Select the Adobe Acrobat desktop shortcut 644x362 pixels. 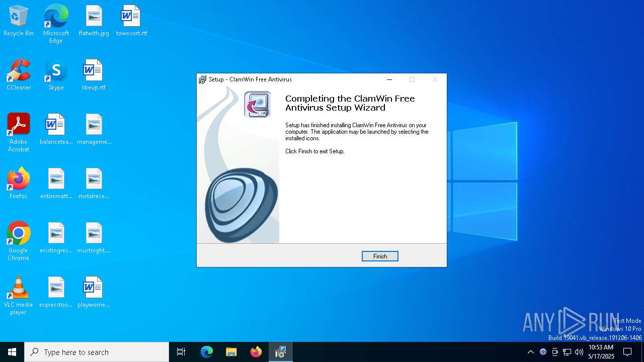(19, 133)
